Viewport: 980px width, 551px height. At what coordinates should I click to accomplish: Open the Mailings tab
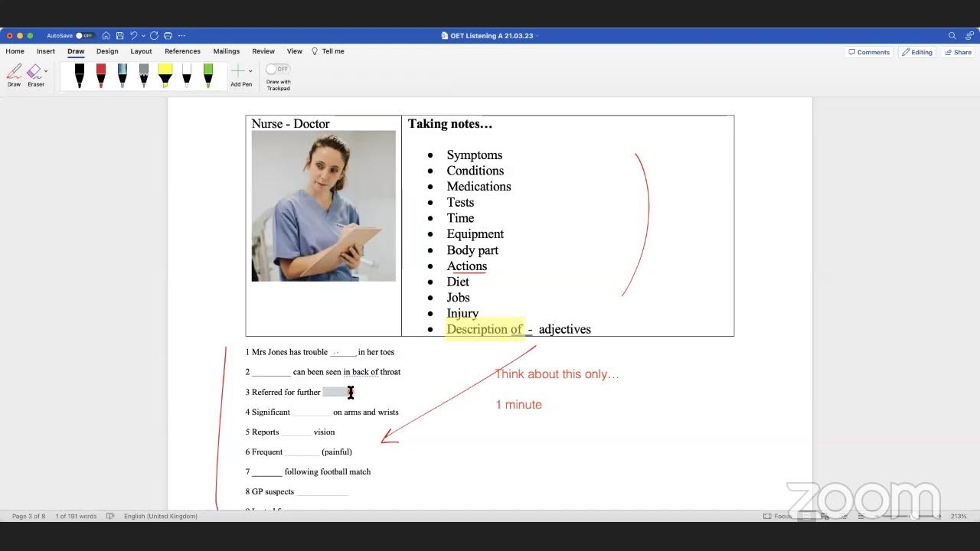(x=227, y=51)
